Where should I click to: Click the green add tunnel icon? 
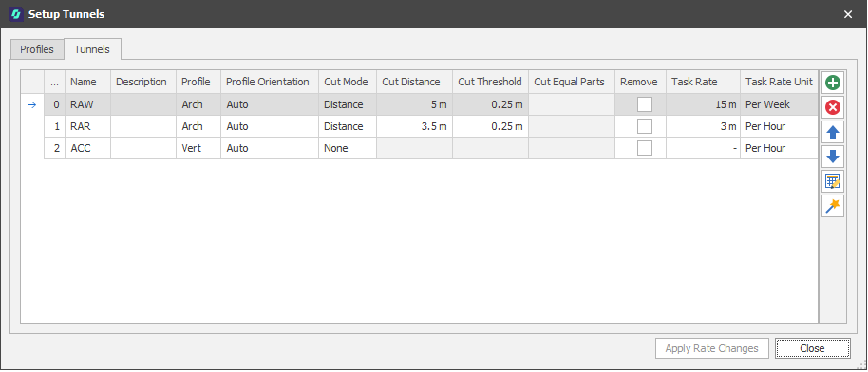(833, 84)
